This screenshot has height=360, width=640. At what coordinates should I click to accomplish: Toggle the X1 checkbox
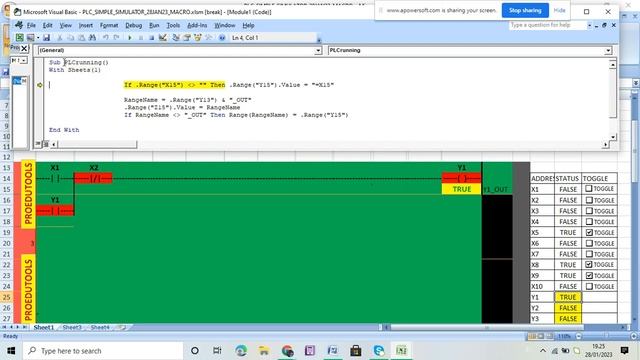click(589, 189)
